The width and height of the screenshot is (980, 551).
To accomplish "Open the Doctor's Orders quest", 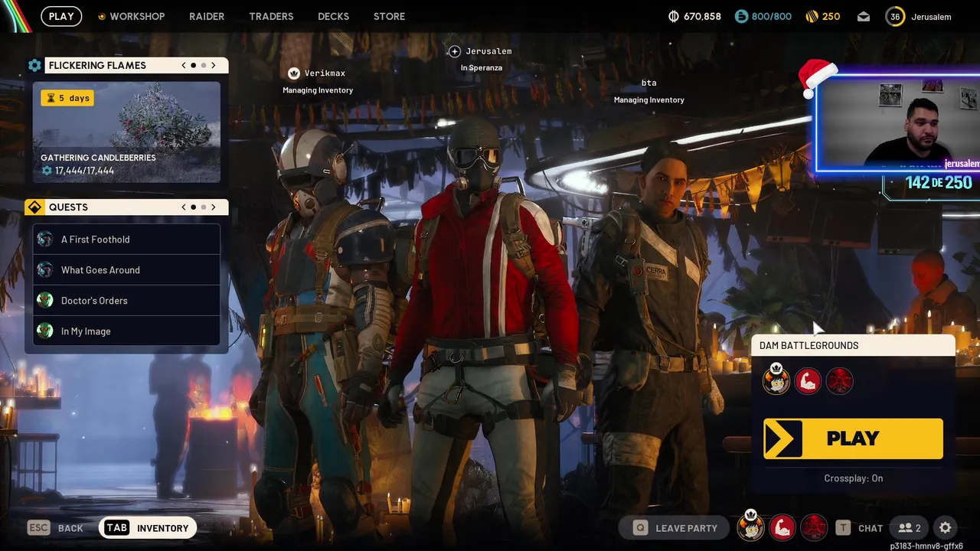I will click(x=126, y=301).
